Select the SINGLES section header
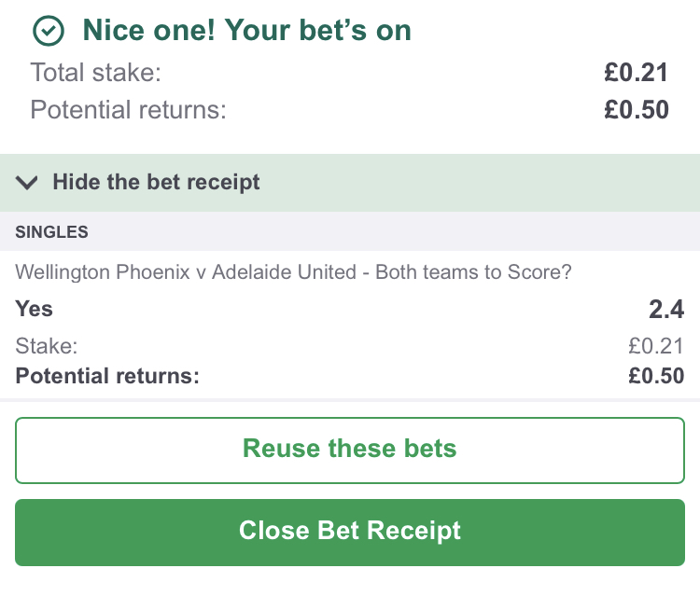This screenshot has width=700, height=610. (52, 231)
